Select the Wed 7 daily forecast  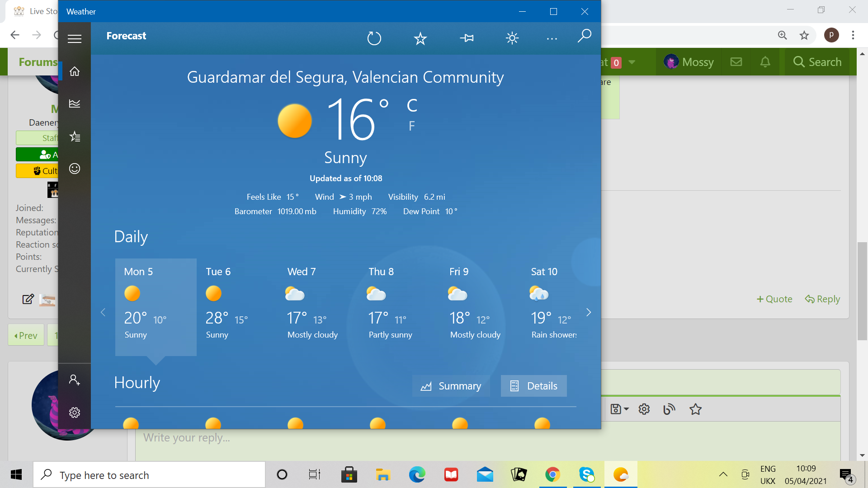(x=319, y=307)
